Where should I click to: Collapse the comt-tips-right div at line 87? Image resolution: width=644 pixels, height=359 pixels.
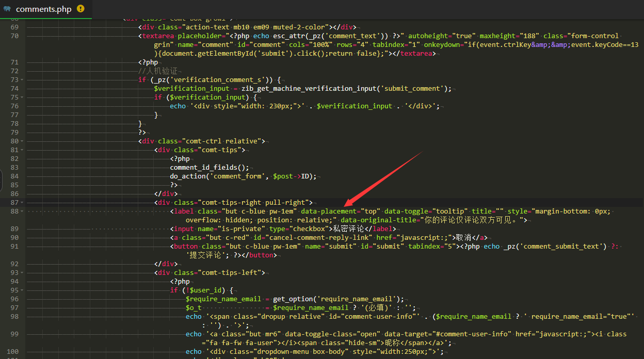[23, 203]
